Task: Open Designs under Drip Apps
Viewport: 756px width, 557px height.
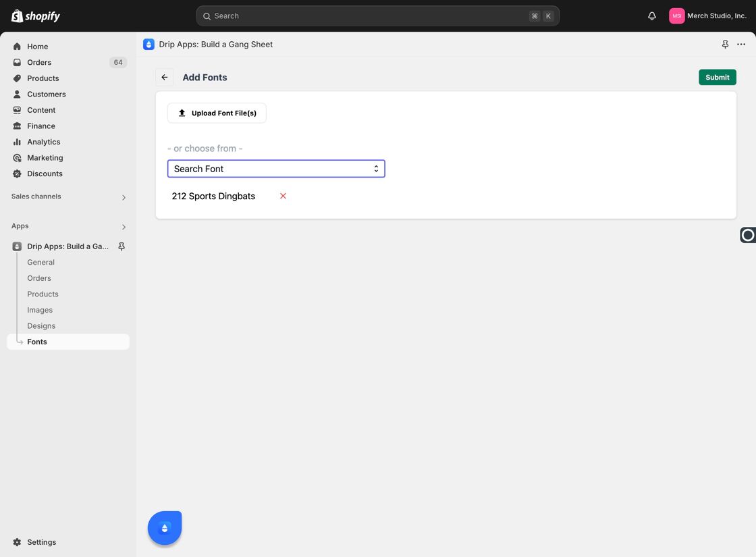Action: (41, 326)
